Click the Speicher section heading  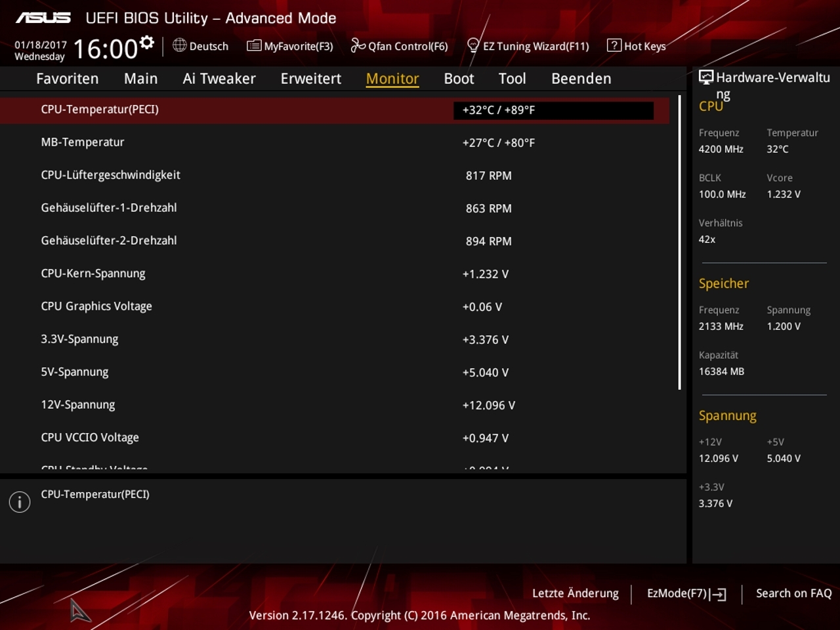coord(724,283)
